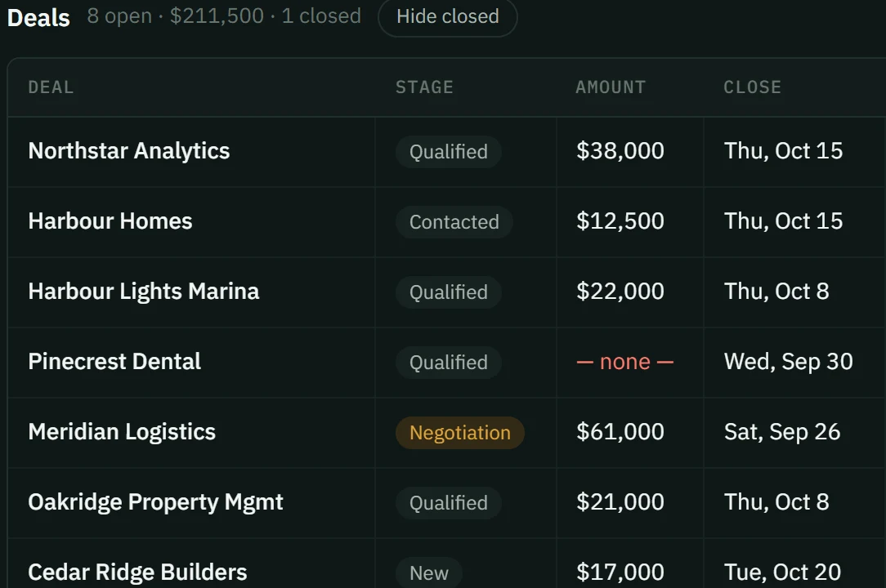
Task: Open the Harbour Homes deal
Action: click(x=110, y=221)
